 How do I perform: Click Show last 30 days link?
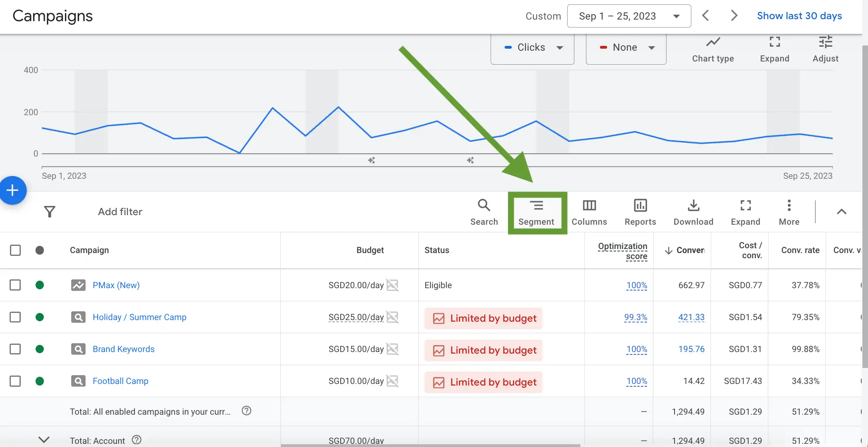pos(799,16)
